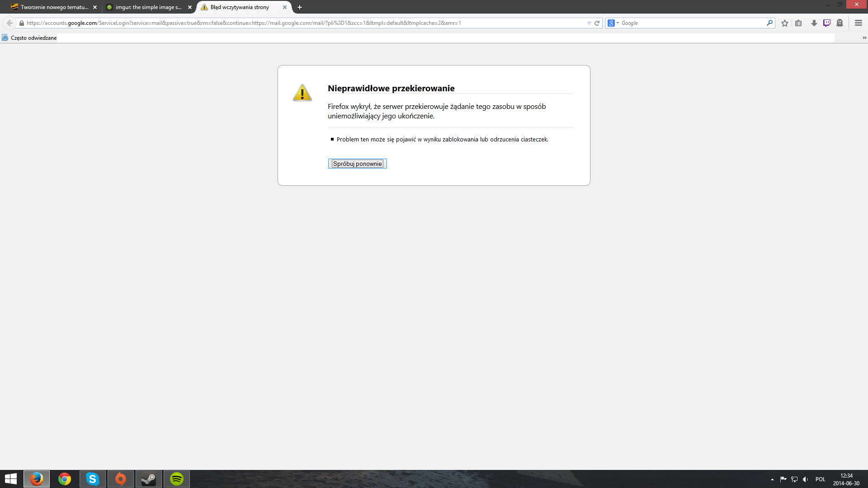Click the Ghostery ghost toolbar icon
The height and width of the screenshot is (488, 868).
(840, 23)
